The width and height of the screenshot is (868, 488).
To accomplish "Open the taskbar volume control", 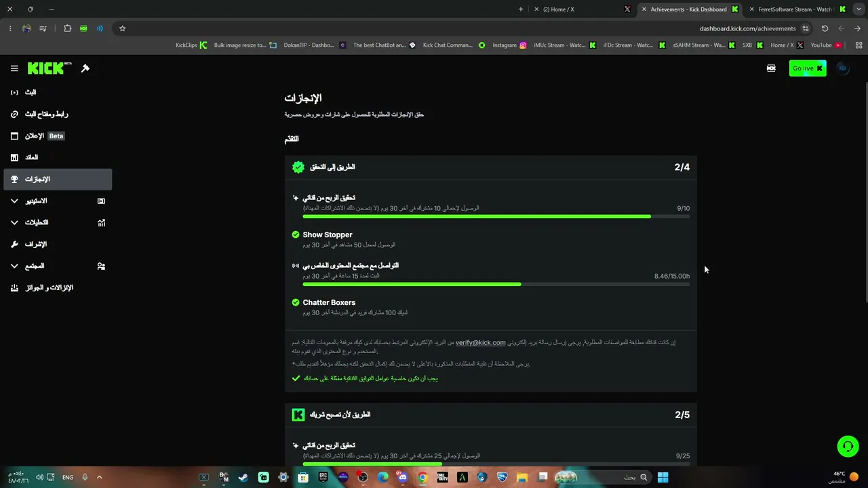I will (40, 477).
